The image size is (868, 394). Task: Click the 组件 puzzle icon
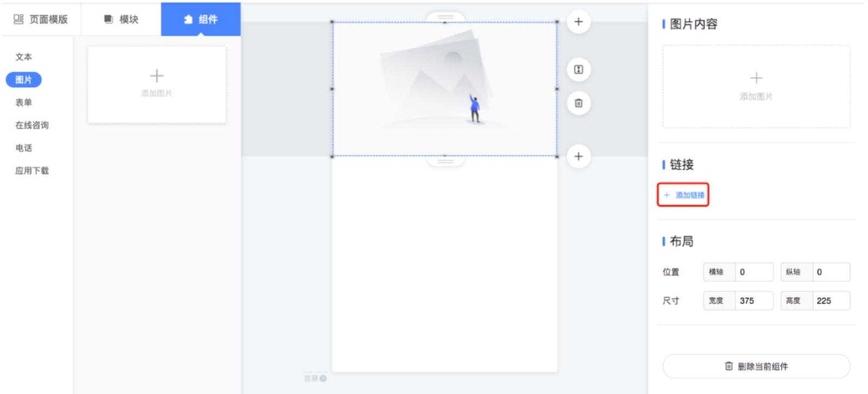point(188,20)
